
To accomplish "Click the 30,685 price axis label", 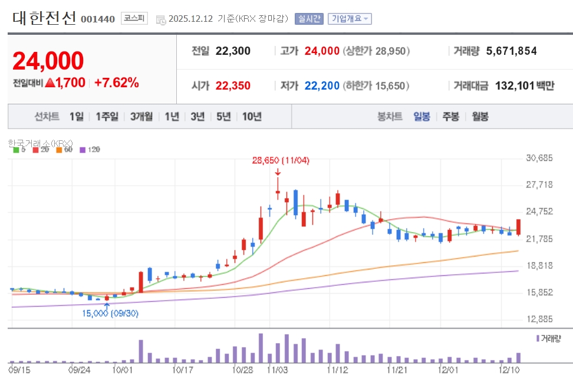I will (539, 158).
